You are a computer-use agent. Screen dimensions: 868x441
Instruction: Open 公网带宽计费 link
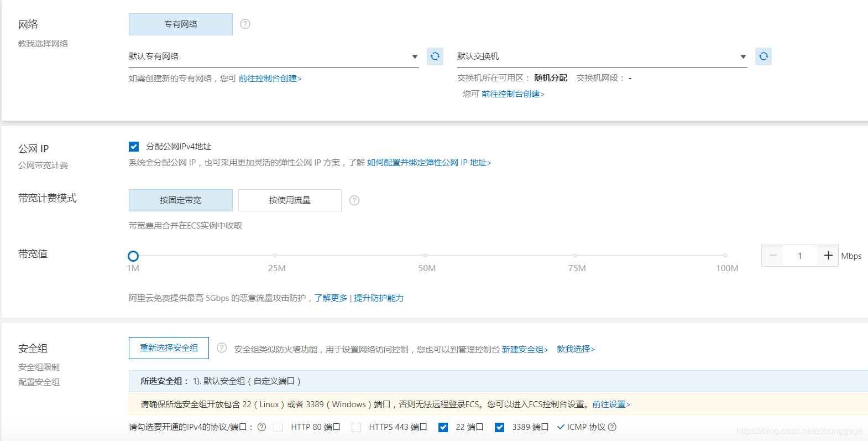pyautogui.click(x=43, y=165)
